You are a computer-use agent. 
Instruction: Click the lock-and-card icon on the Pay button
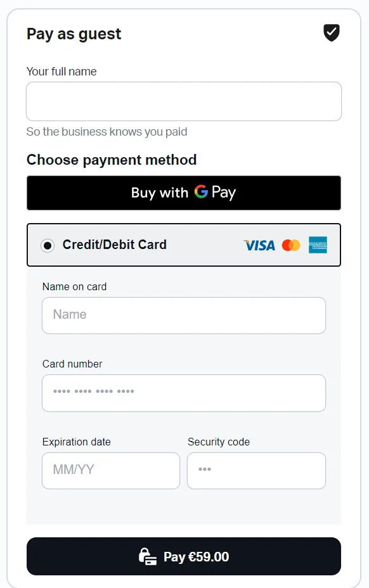[x=148, y=556]
